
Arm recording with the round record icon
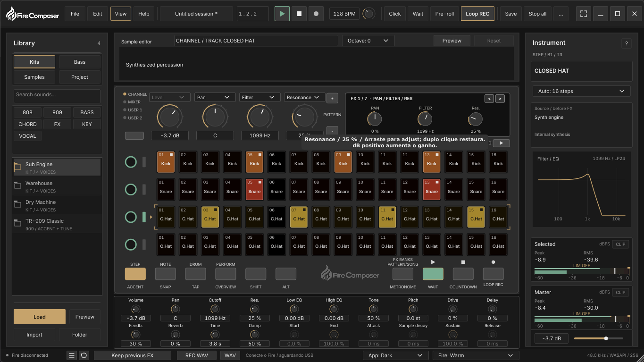click(x=316, y=14)
